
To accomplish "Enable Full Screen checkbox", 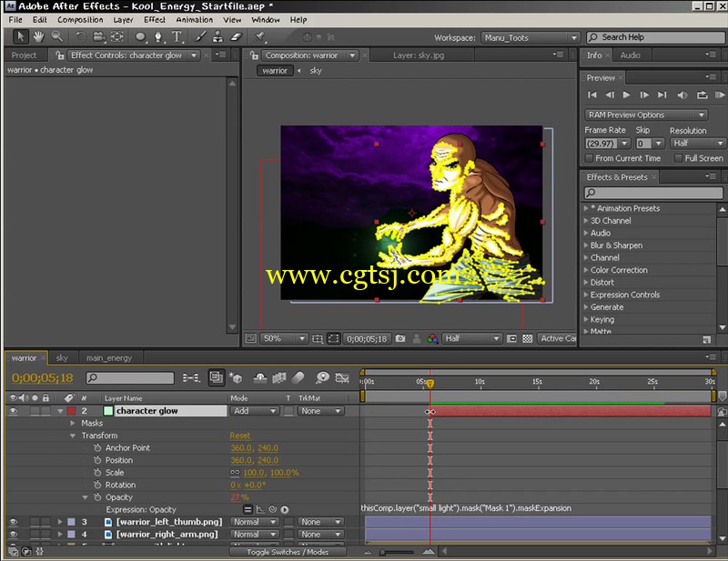I will click(x=678, y=159).
